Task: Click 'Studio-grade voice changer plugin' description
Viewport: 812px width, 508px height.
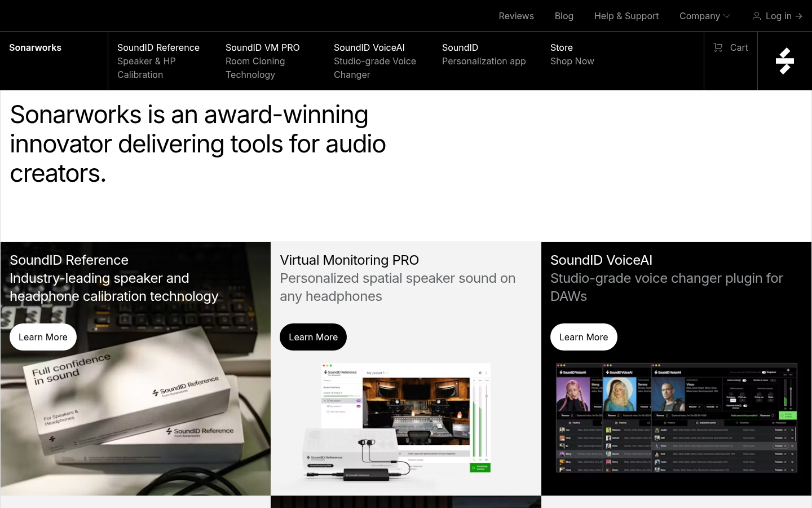Action: (x=667, y=287)
